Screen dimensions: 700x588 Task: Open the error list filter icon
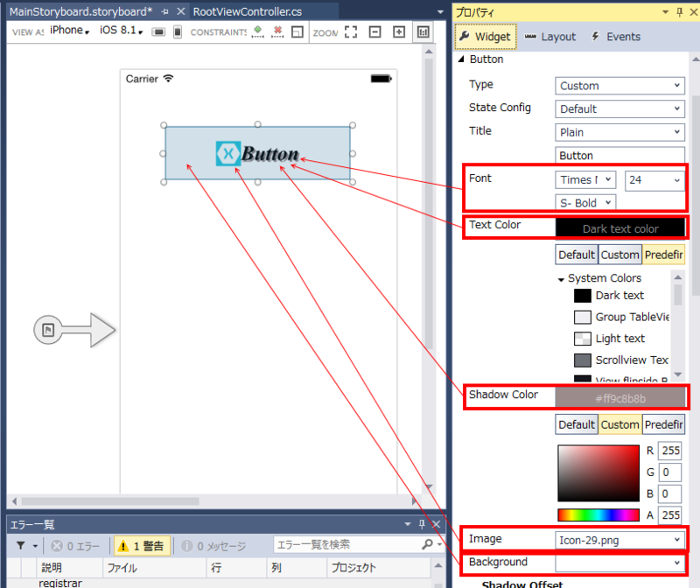pyautogui.click(x=21, y=546)
